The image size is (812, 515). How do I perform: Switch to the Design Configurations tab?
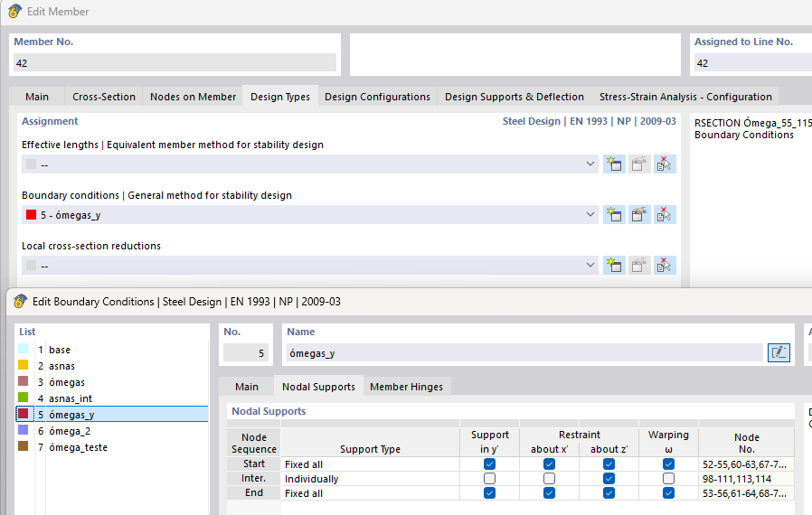[x=377, y=97]
